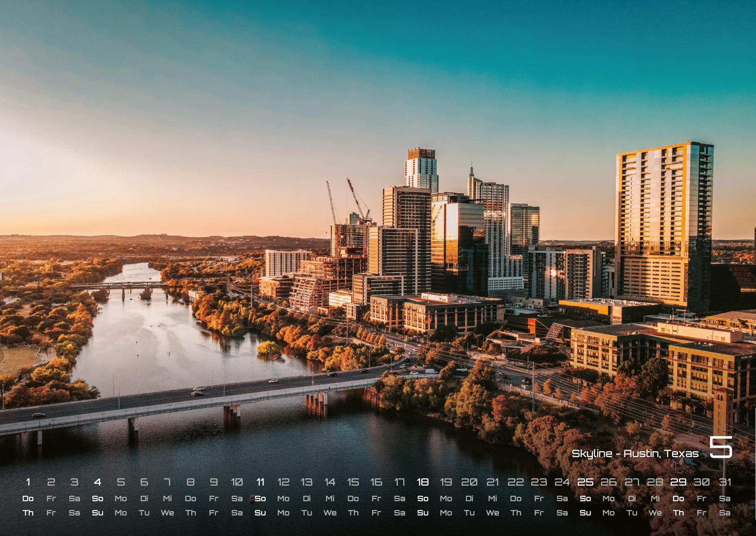Click day number 13

(307, 482)
